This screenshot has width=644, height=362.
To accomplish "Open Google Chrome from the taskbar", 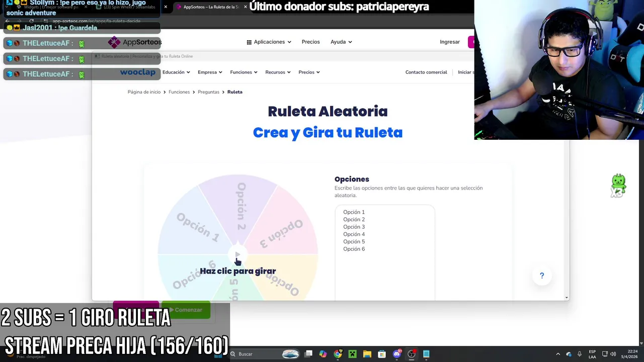I will (x=338, y=354).
